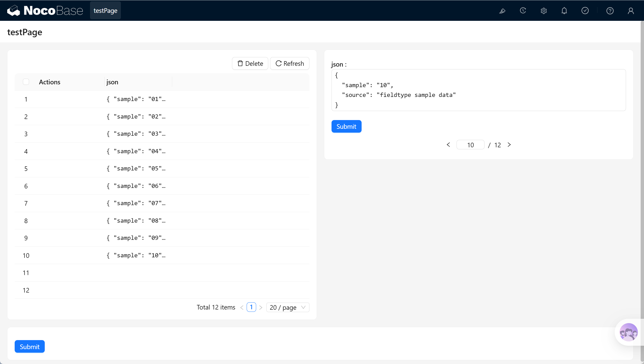Screen dimensions: 644x364
Task: Toggle the select-all checkbox in table header
Action: pos(26,82)
